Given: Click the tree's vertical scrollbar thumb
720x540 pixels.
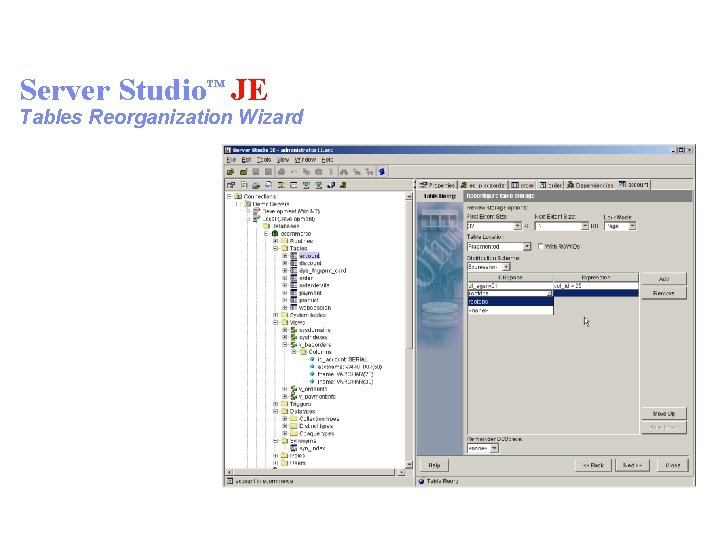Looking at the screenshot, I should click(x=409, y=276).
